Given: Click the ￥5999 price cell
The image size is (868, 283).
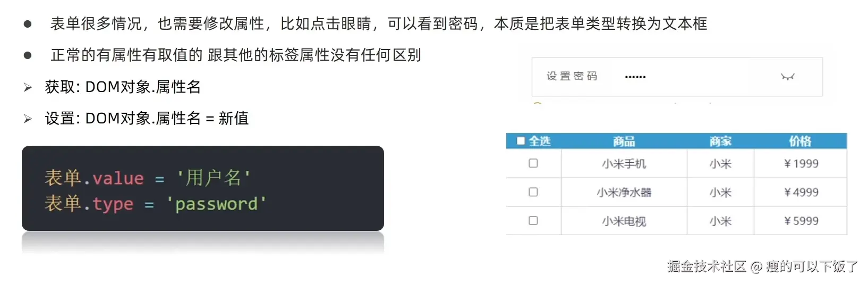Looking at the screenshot, I should pos(801,221).
